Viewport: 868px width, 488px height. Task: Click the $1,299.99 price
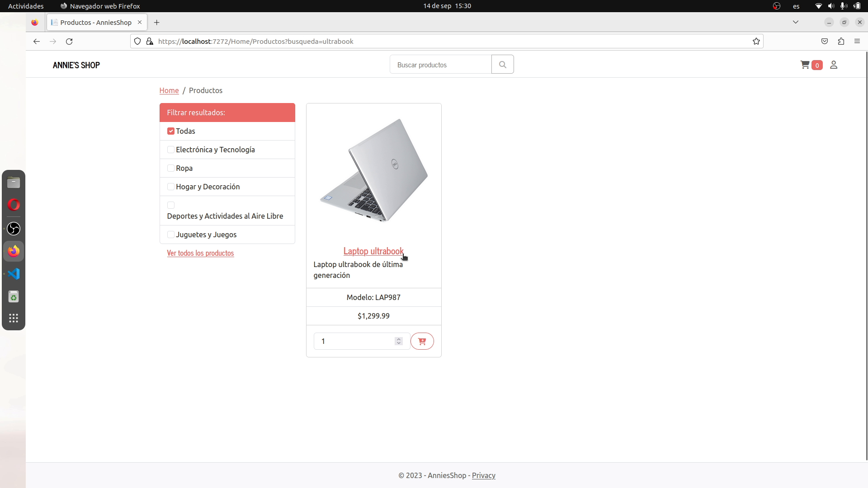tap(373, 316)
